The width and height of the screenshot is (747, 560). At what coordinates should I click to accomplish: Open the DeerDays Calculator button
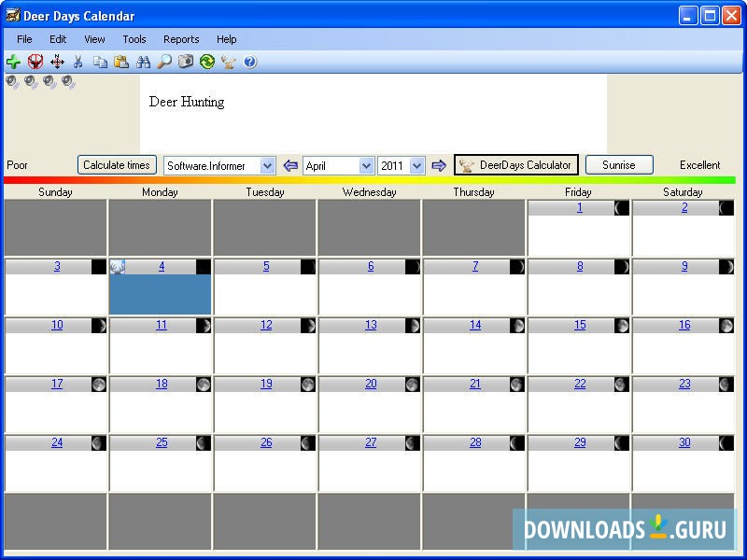[516, 165]
